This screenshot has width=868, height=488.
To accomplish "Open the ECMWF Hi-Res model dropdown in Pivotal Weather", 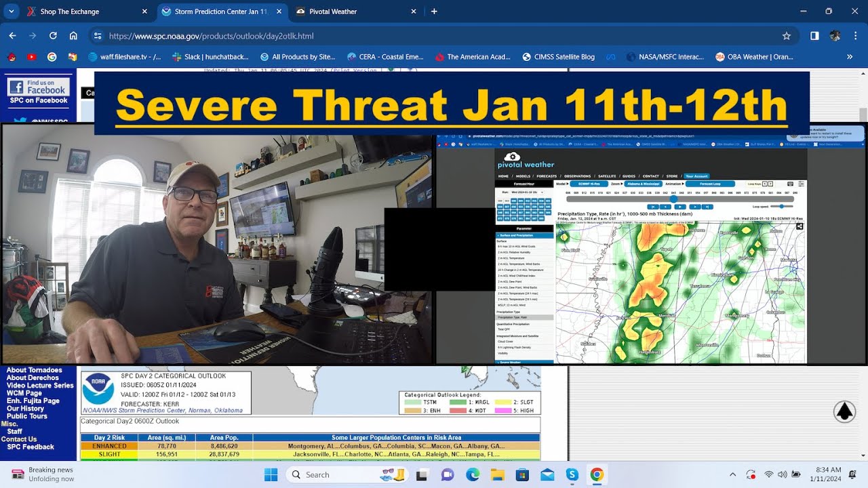I will pos(589,184).
